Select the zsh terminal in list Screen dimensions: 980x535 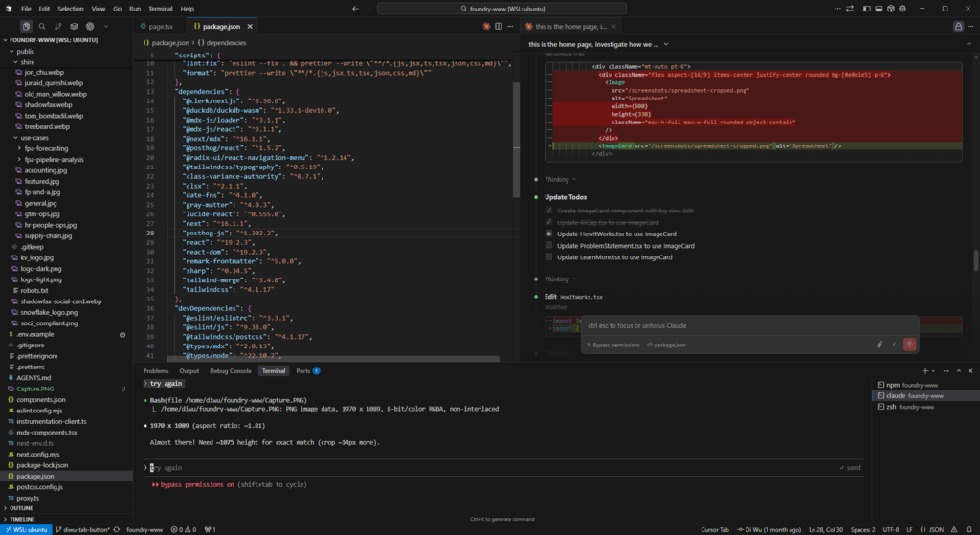(x=924, y=406)
